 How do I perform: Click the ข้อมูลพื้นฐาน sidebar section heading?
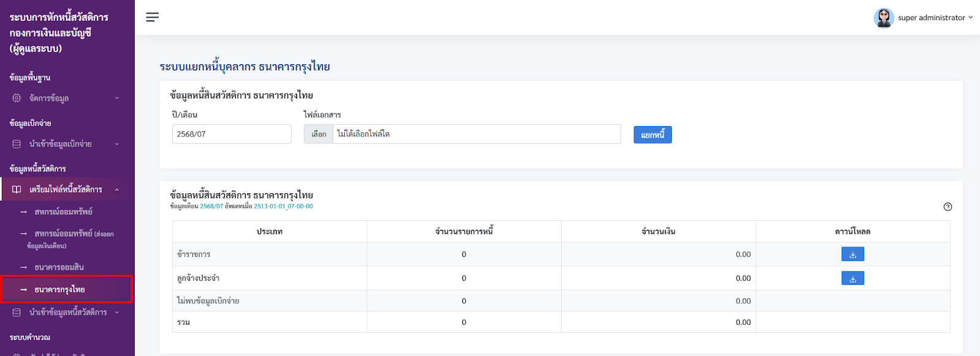coord(30,78)
